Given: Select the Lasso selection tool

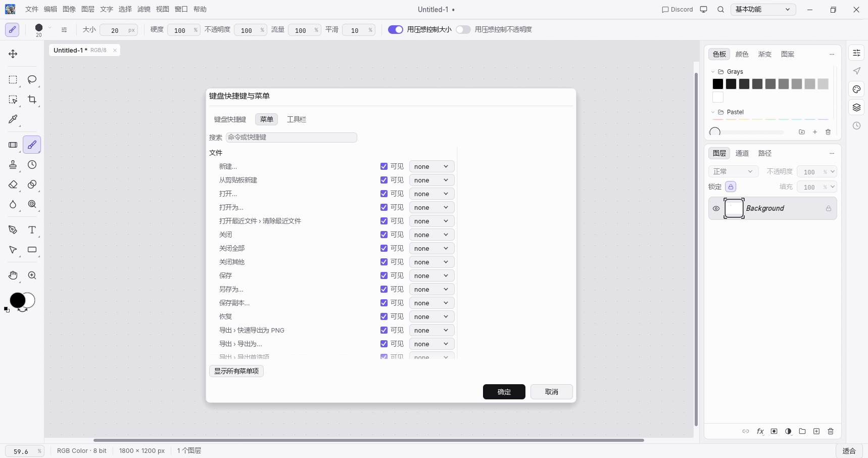Looking at the screenshot, I should 32,79.
